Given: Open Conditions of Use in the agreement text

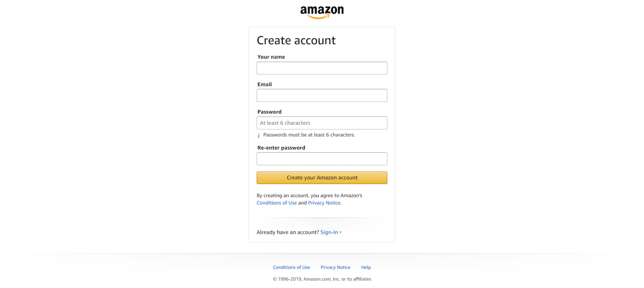Looking at the screenshot, I should coord(276,202).
